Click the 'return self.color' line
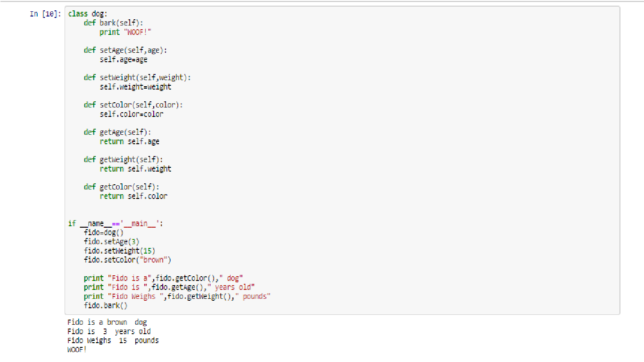The image size is (644, 362). click(x=133, y=196)
